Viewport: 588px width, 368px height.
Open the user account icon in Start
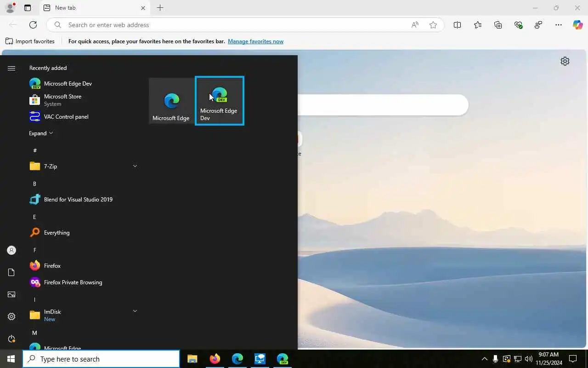pyautogui.click(x=11, y=250)
